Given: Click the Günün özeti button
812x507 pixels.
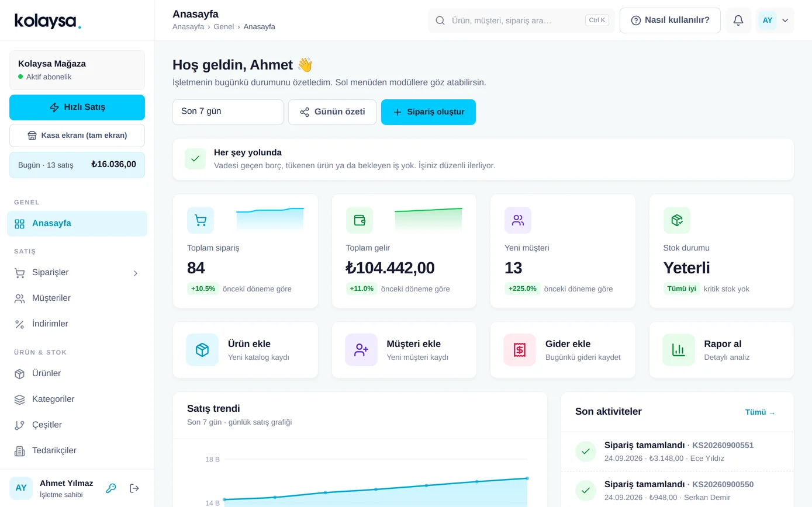Looking at the screenshot, I should tap(332, 112).
